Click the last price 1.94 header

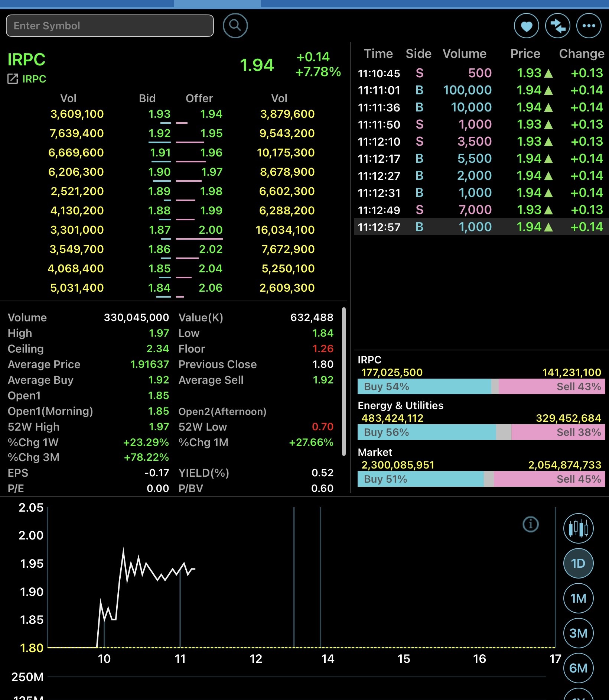257,65
